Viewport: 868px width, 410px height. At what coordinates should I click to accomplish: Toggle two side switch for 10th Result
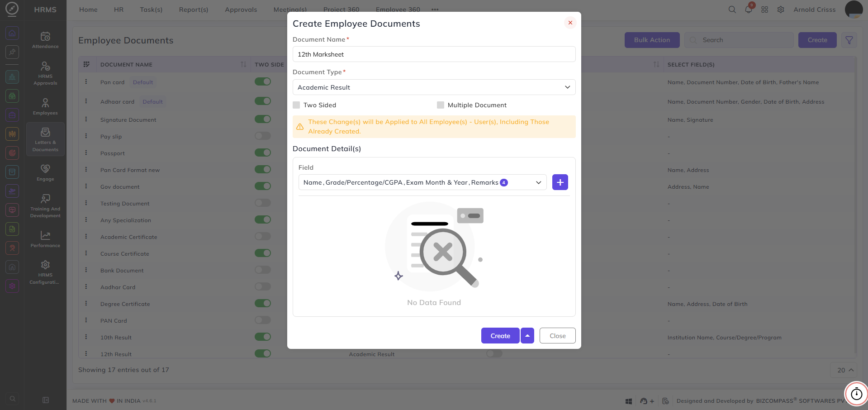(x=263, y=337)
